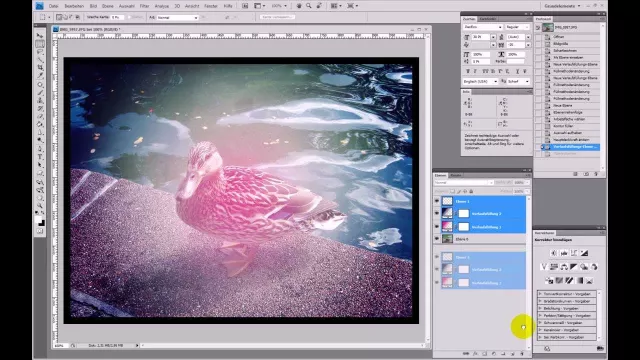Open the Filter menu
The image size is (640, 360).
pos(144,6)
